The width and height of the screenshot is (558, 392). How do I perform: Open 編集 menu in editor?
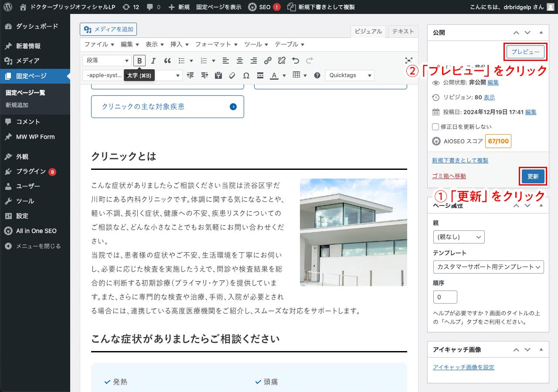point(129,44)
